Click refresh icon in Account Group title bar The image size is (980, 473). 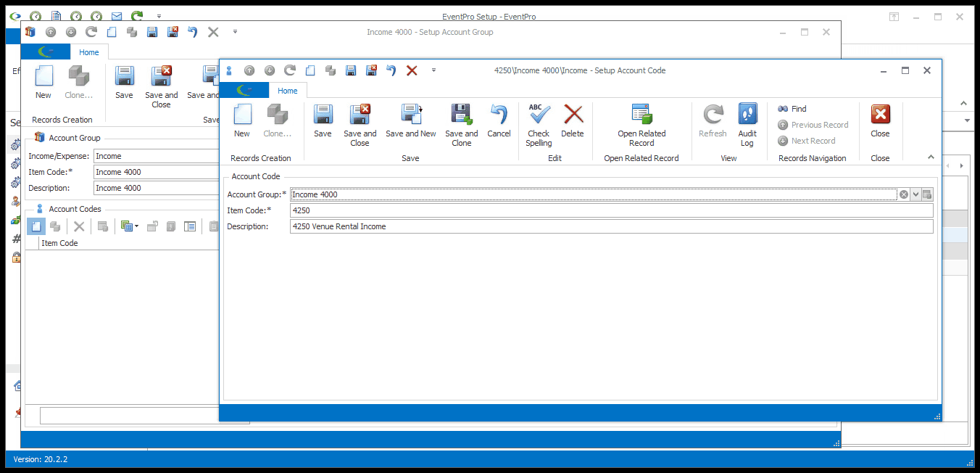click(x=91, y=32)
